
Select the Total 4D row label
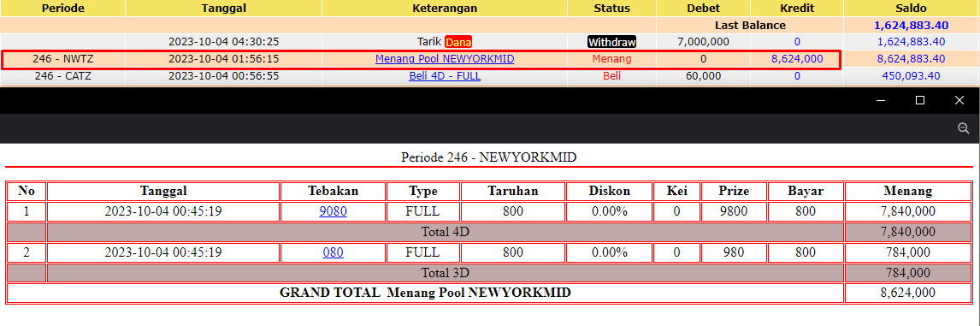445,232
